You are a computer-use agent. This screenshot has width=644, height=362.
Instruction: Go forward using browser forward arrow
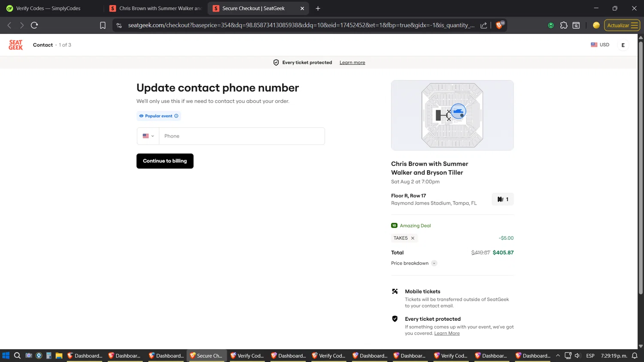pos(21,25)
